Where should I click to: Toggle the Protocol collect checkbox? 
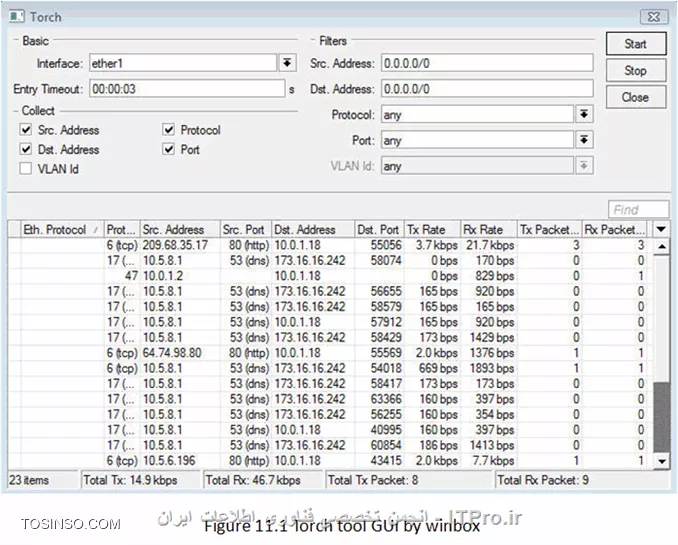tap(169, 129)
